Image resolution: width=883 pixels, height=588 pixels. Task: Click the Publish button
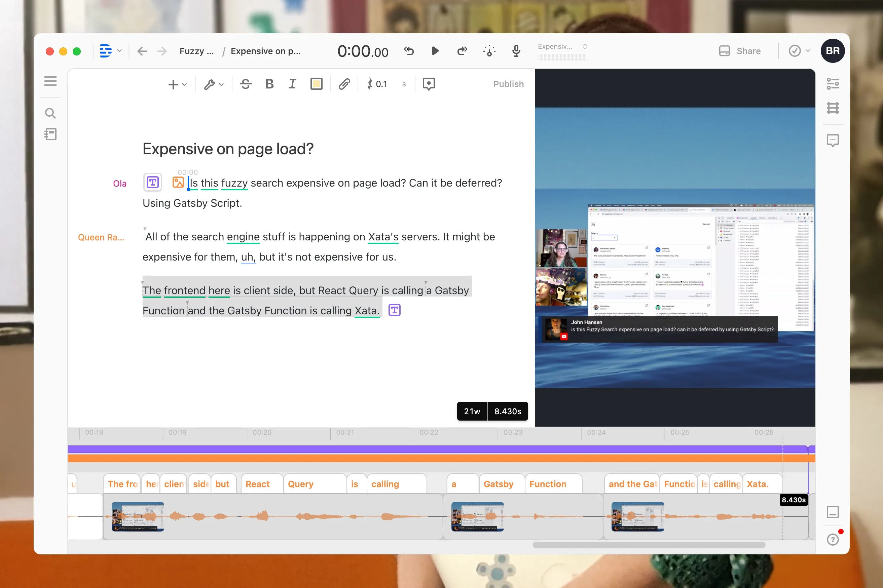(x=508, y=84)
